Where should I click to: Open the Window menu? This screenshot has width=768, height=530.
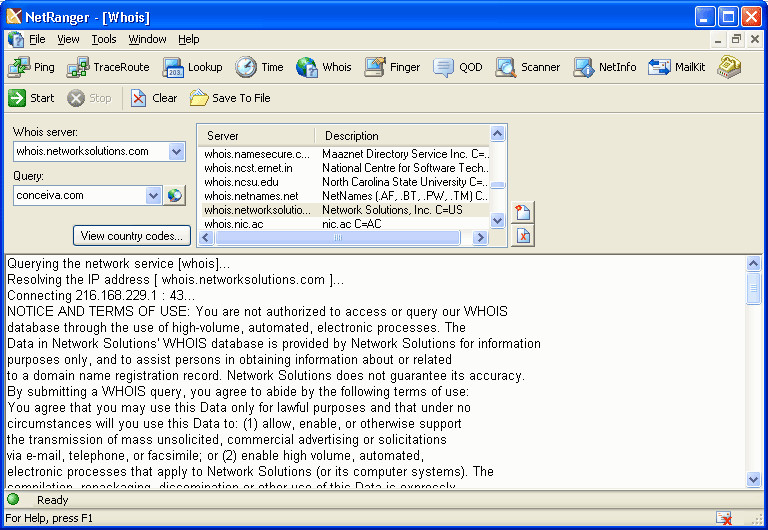click(x=147, y=39)
